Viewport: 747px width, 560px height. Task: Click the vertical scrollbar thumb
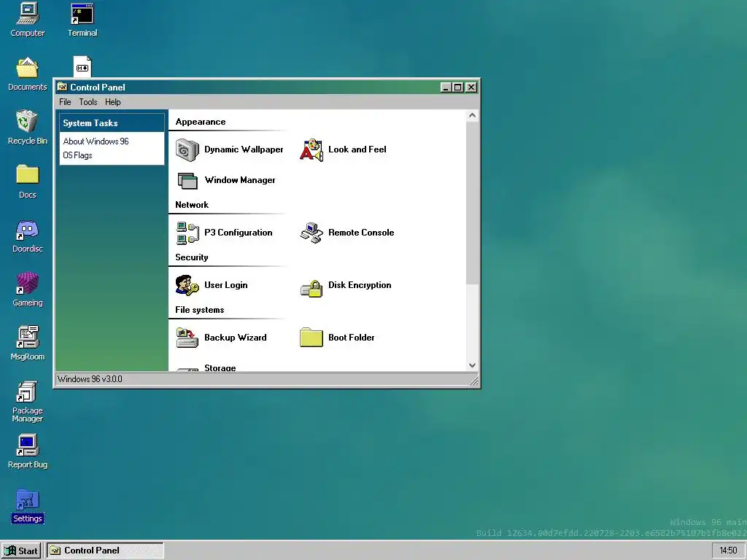click(472, 203)
